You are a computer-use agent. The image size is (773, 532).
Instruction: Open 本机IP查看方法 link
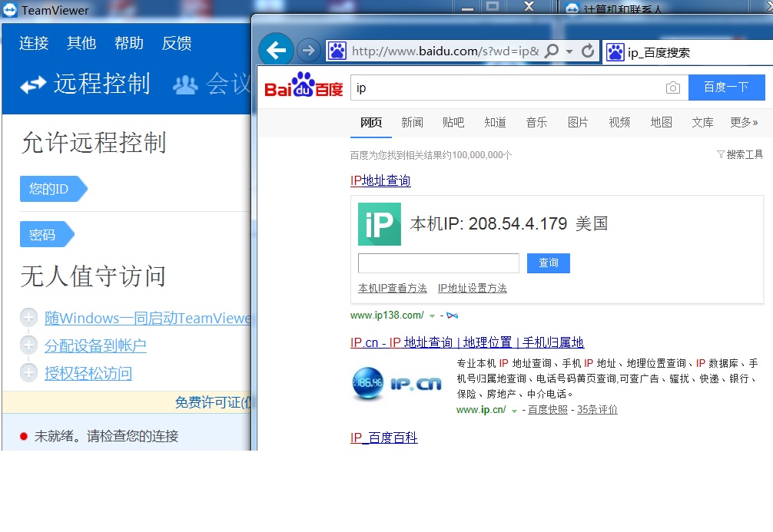[x=393, y=288]
